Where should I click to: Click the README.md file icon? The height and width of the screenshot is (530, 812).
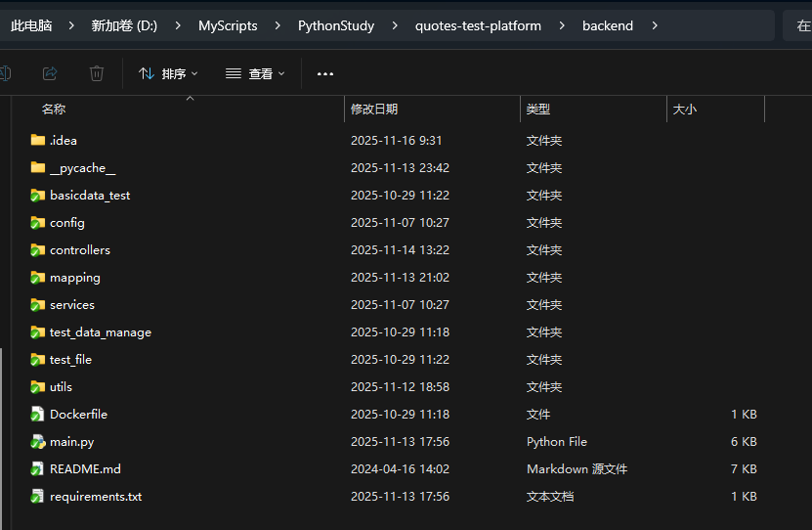(x=38, y=468)
